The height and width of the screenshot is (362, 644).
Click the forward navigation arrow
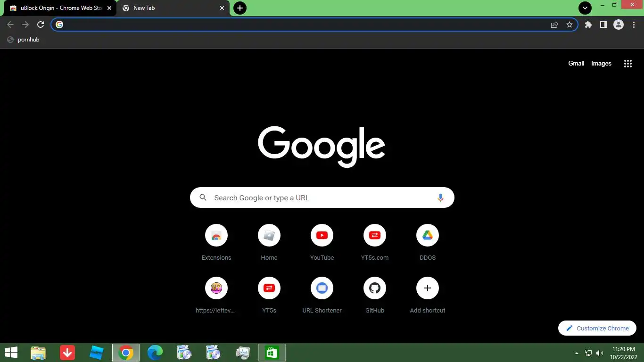coord(25,25)
